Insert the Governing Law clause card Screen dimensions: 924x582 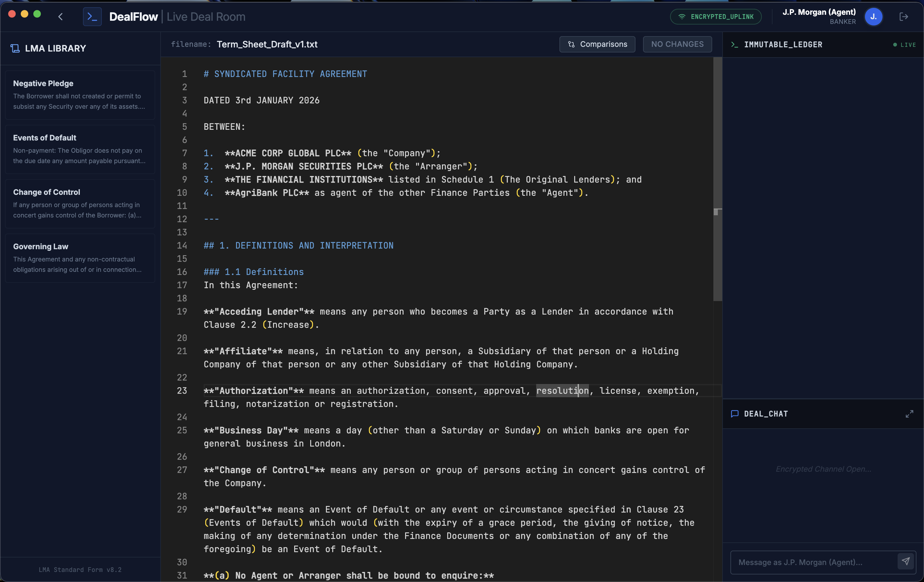(80, 258)
